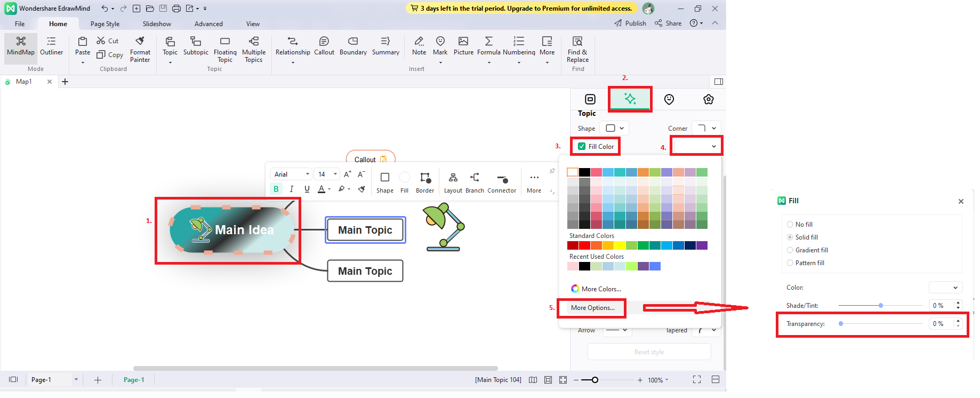The width and height of the screenshot is (980, 398).
Task: Open the Slideshow ribbon tab
Action: [157, 23]
